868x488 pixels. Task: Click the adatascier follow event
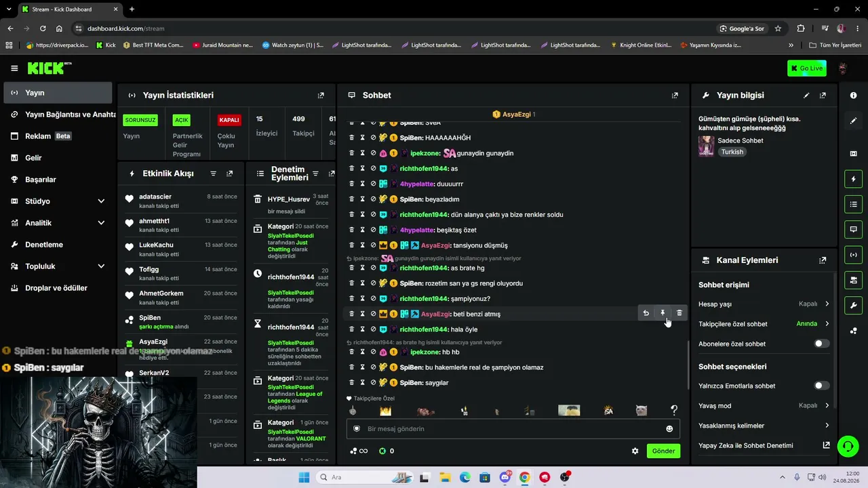(x=181, y=201)
